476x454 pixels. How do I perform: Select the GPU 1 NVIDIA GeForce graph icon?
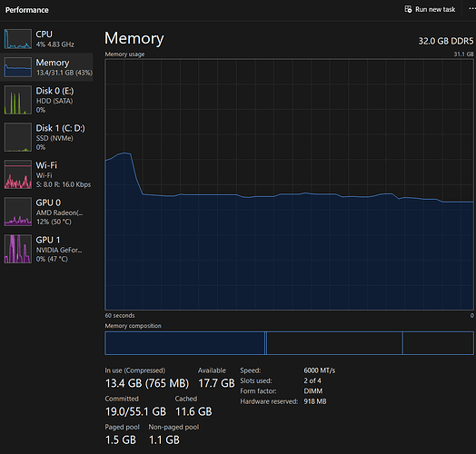click(x=18, y=249)
